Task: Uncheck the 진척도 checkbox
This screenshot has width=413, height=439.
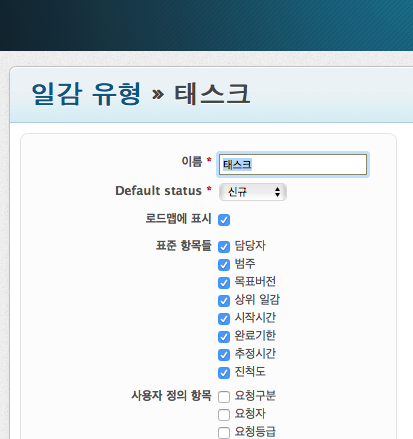Action: point(224,373)
